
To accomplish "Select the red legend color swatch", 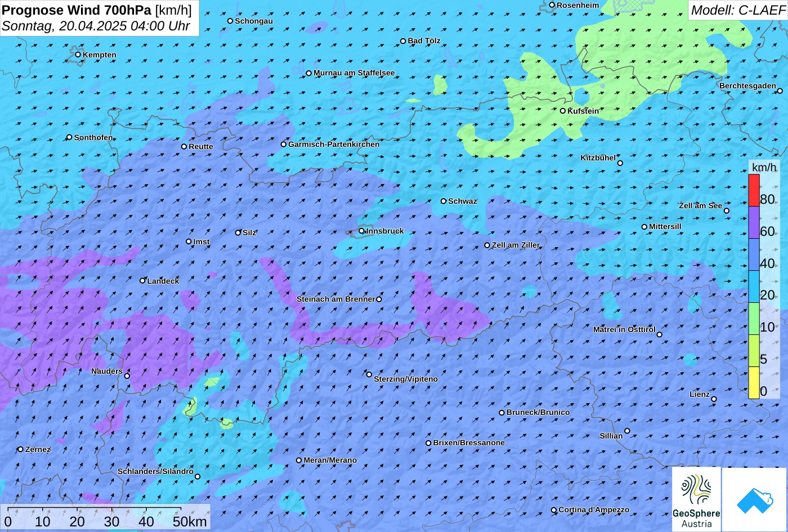I will click(x=754, y=190).
